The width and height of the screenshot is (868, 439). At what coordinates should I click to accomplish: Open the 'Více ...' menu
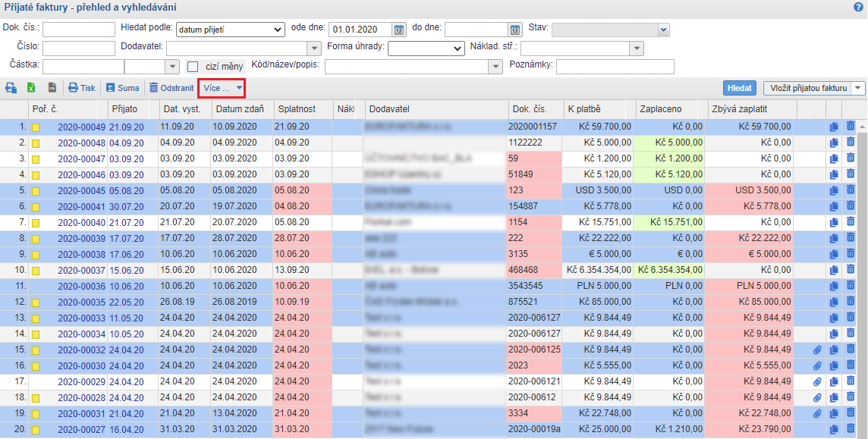pos(222,88)
